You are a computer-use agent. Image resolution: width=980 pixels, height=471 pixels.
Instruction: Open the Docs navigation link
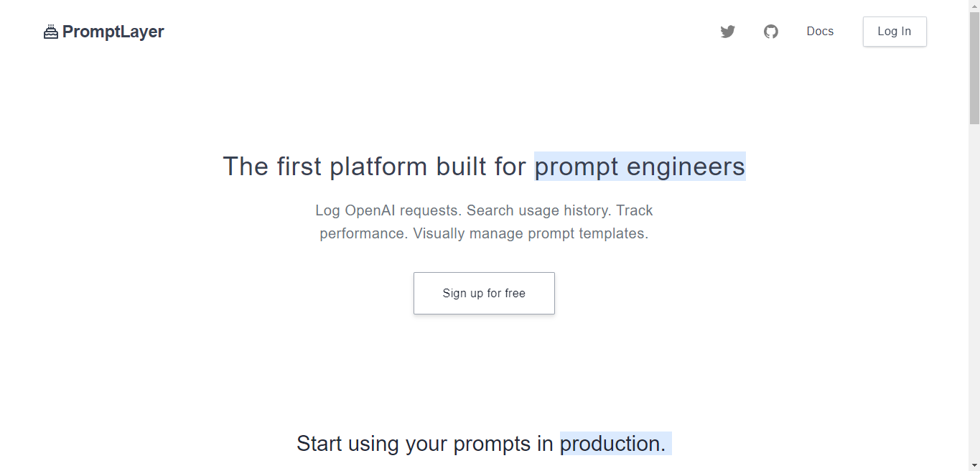(820, 32)
